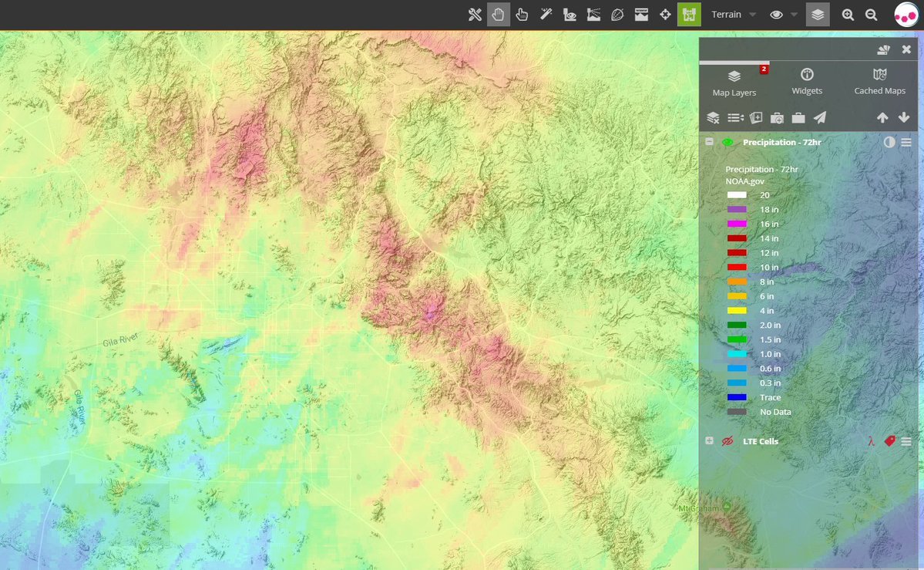Viewport: 924px width, 570px height.
Task: Click the crosshair locate icon
Action: point(665,15)
